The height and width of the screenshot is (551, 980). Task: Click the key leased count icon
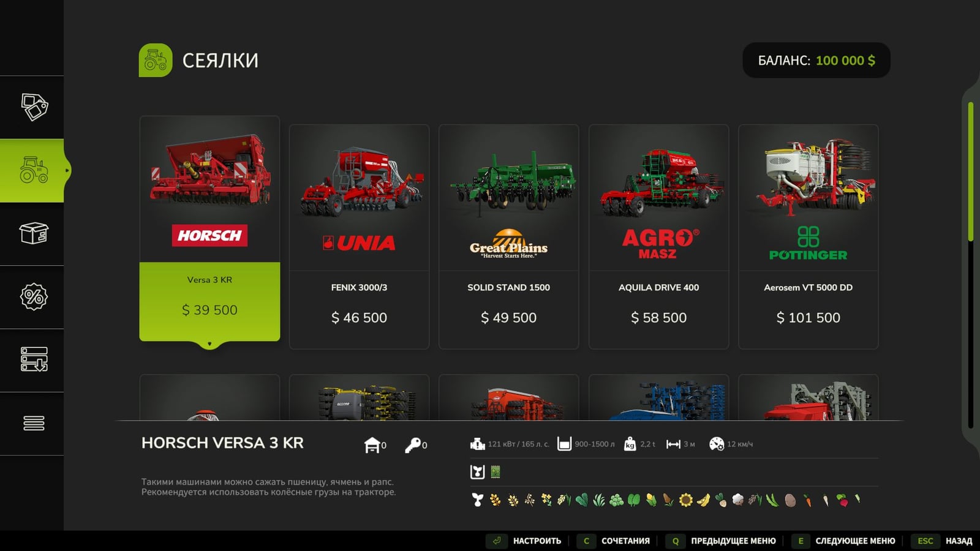click(x=412, y=445)
